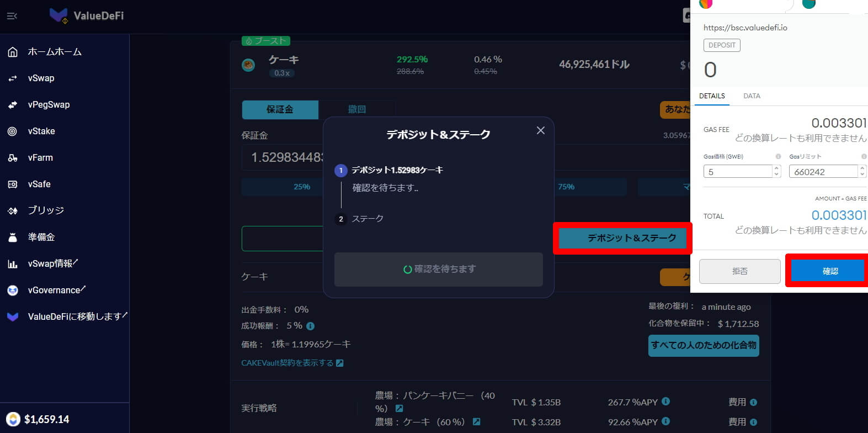Viewport: 868px width, 433px height.
Task: Switch to DETAILS tab in MetaMask
Action: pyautogui.click(x=712, y=96)
